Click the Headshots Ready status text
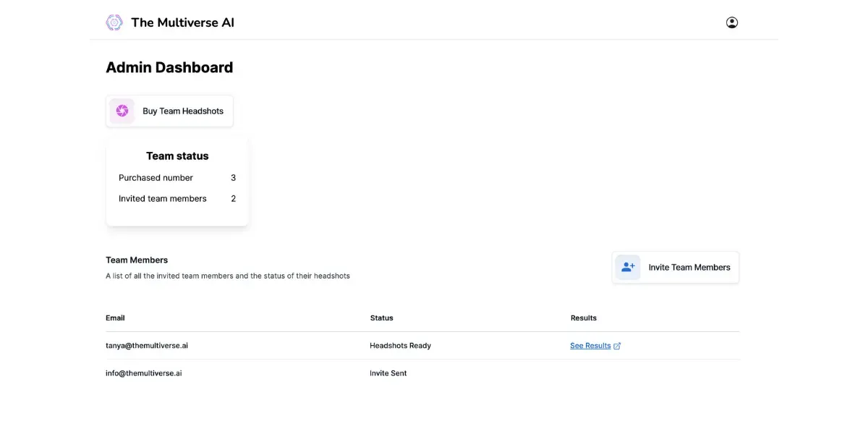The height and width of the screenshot is (434, 868). (x=400, y=345)
